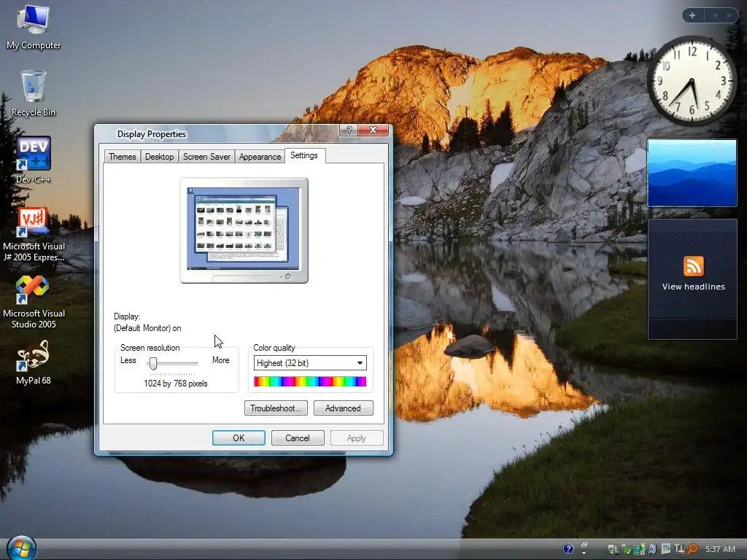Click the monitor preview image
This screenshot has width=747, height=560.
[x=244, y=230]
